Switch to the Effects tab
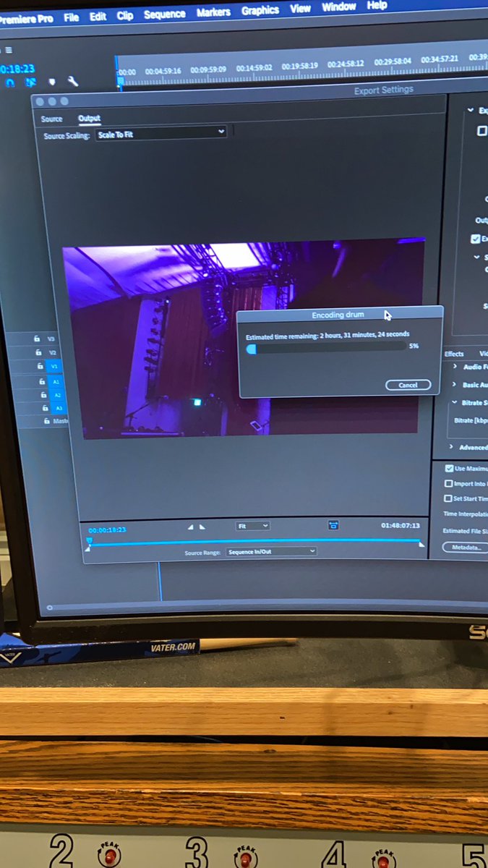 coord(455,354)
